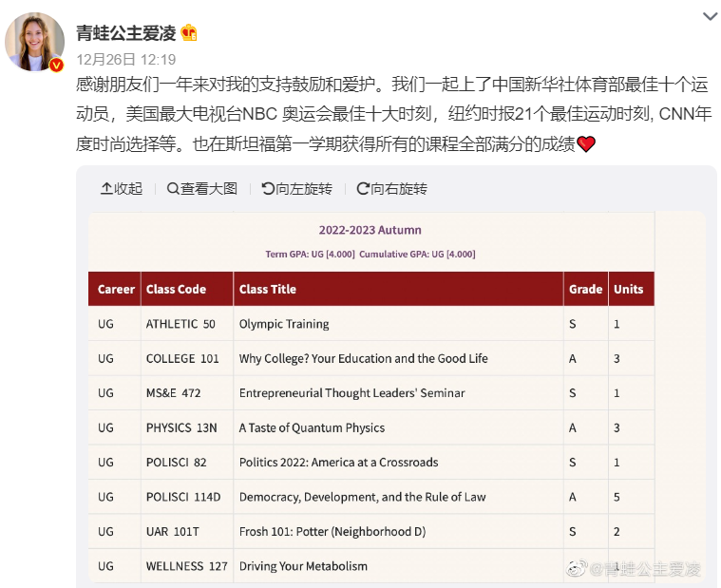Click the MS&E 472 class code
Screen dimensions: 721x588
click(173, 393)
